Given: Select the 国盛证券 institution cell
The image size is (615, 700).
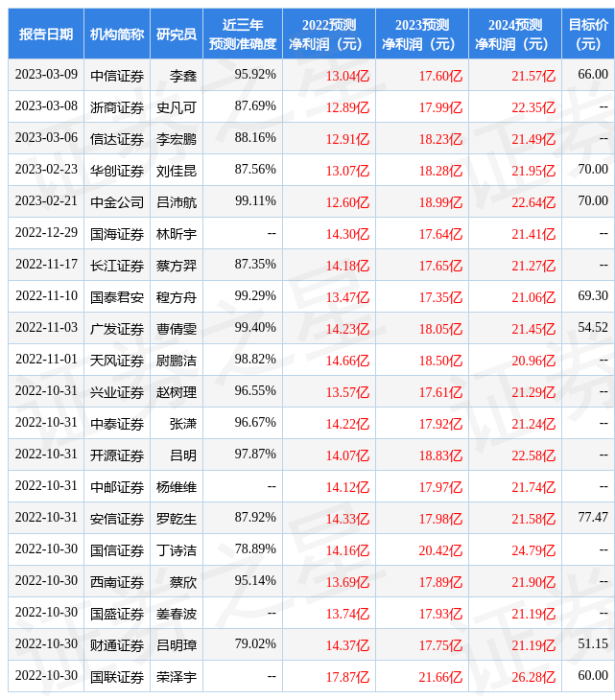Looking at the screenshot, I should (117, 614).
